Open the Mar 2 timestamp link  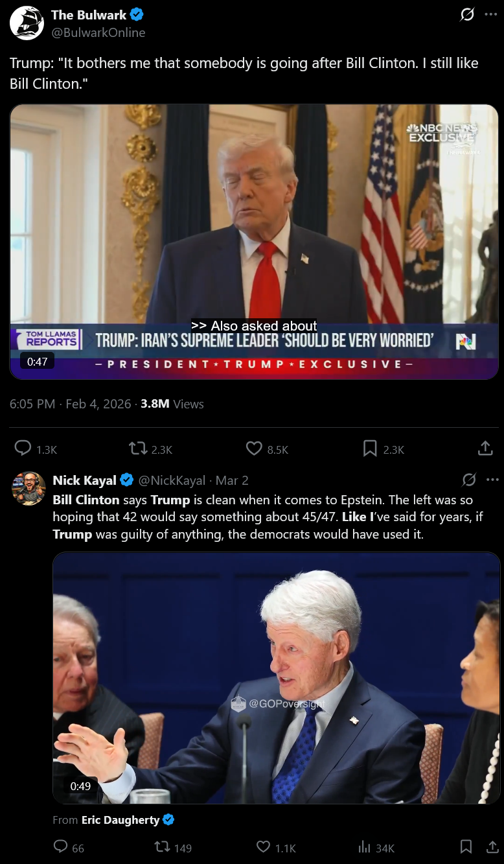(232, 480)
